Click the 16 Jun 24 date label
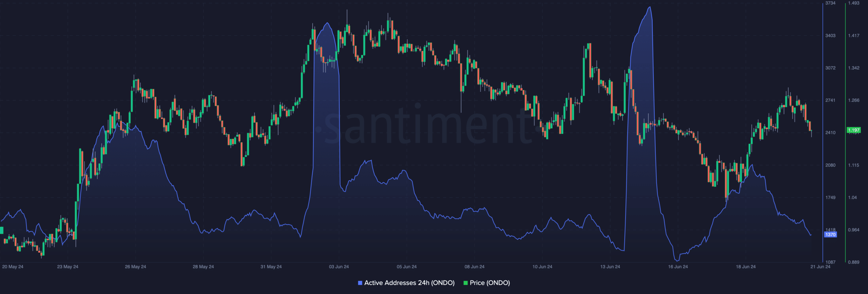This screenshot has height=294, width=868. pos(678,267)
